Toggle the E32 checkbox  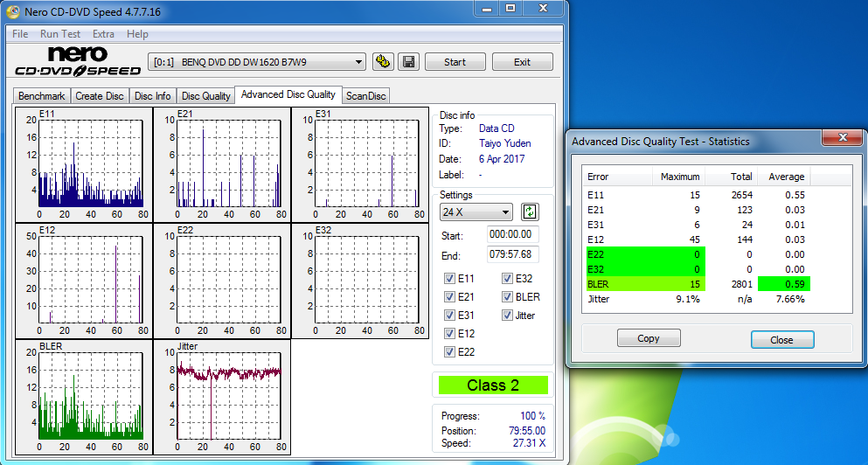tap(507, 279)
